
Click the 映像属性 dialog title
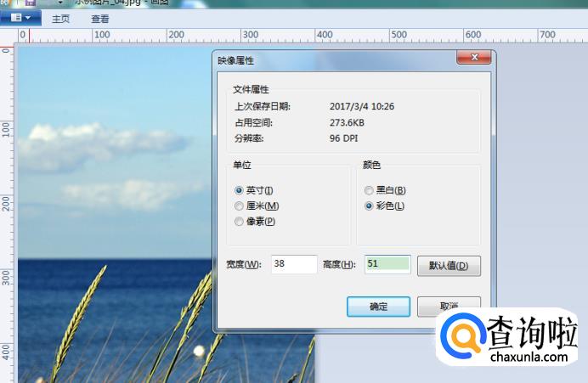coord(235,60)
